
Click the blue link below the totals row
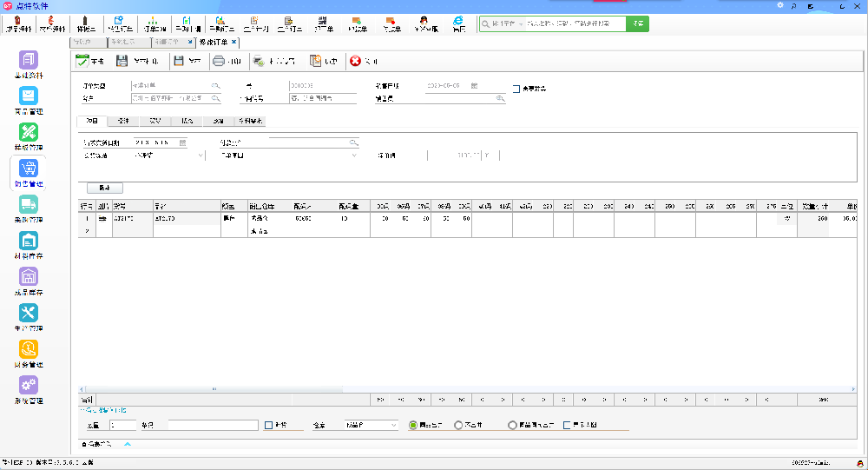coord(103,410)
